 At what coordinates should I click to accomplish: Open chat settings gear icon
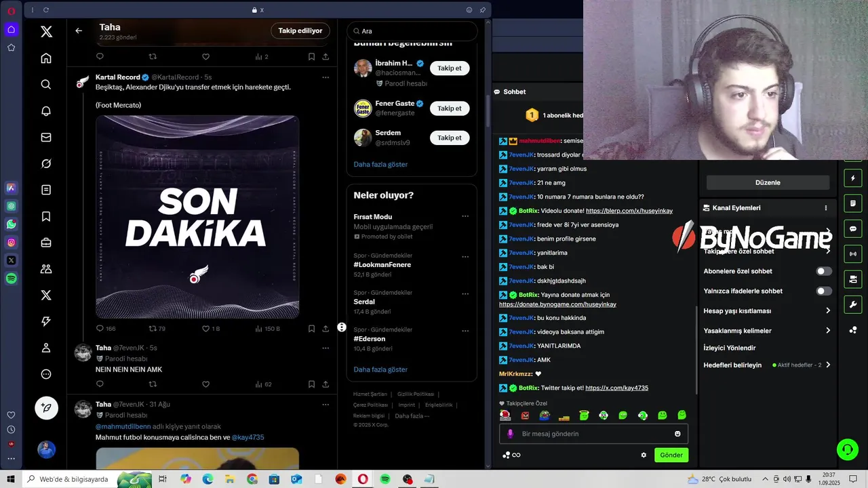pyautogui.click(x=644, y=455)
